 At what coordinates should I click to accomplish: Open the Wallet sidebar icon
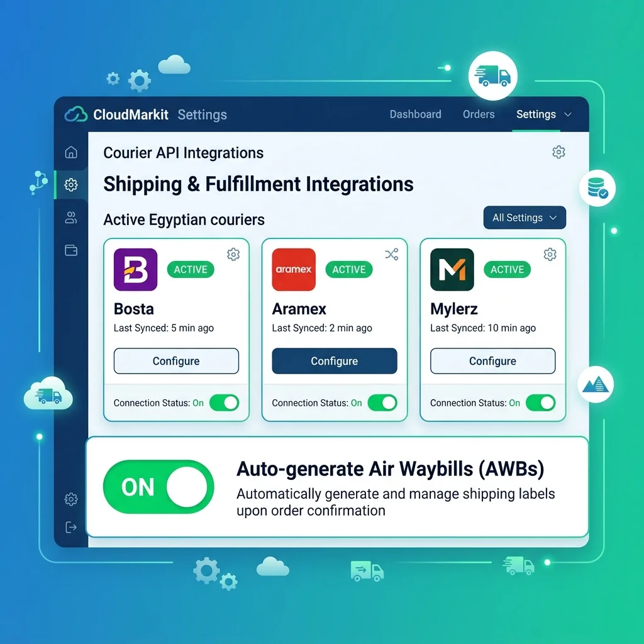tap(71, 250)
